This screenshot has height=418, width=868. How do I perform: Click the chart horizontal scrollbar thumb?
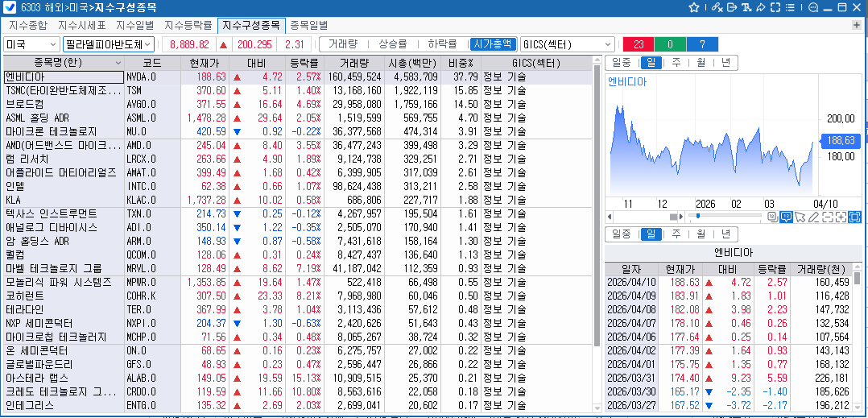tap(674, 217)
